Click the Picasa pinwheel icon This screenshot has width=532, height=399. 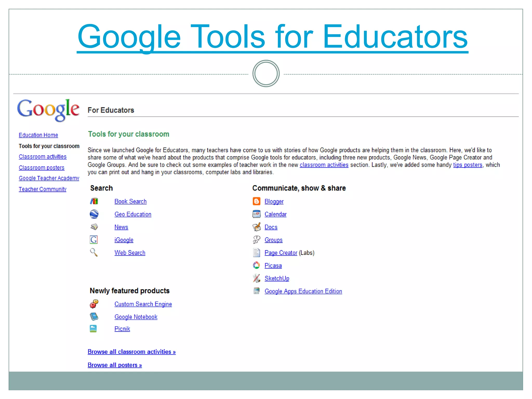pos(256,265)
